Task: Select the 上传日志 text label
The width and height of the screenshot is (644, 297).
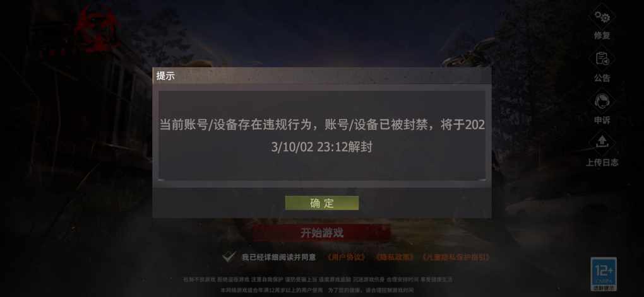Action: (602, 162)
